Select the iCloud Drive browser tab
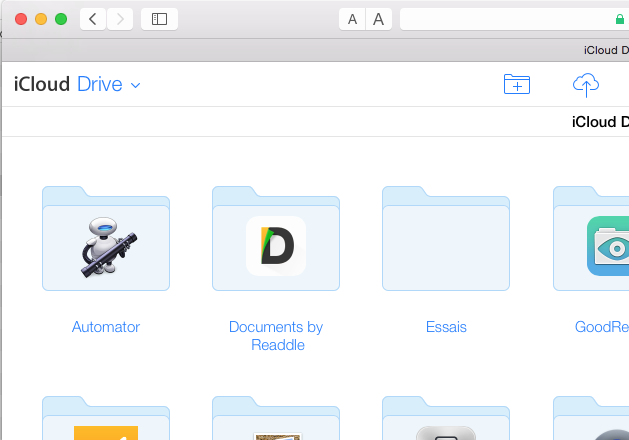The height and width of the screenshot is (440, 629). [x=600, y=50]
